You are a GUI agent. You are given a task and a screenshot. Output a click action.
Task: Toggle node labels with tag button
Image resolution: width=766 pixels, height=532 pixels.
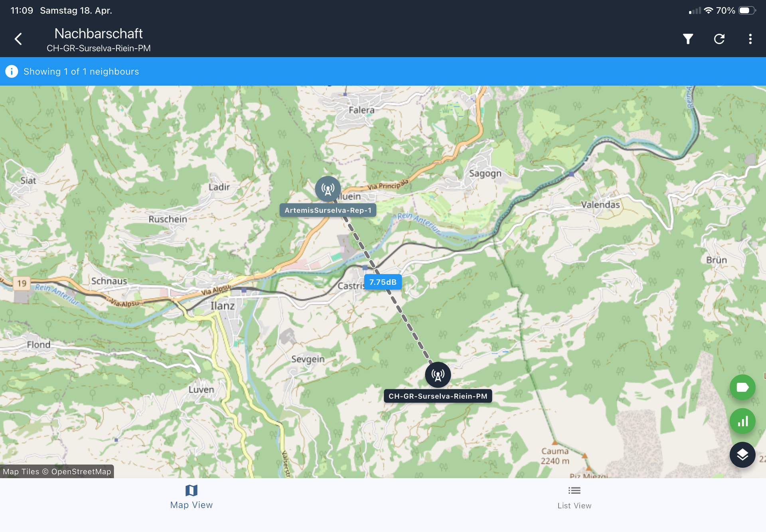pyautogui.click(x=742, y=387)
